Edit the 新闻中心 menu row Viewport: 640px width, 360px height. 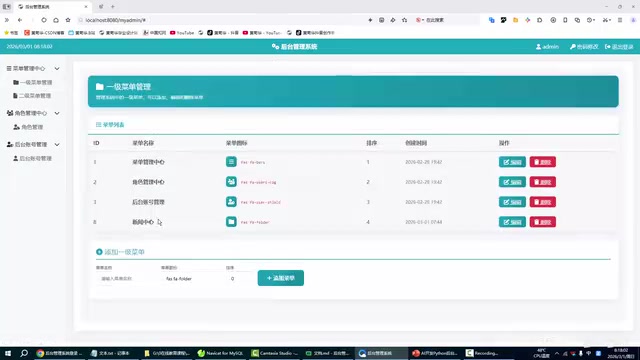click(x=512, y=222)
